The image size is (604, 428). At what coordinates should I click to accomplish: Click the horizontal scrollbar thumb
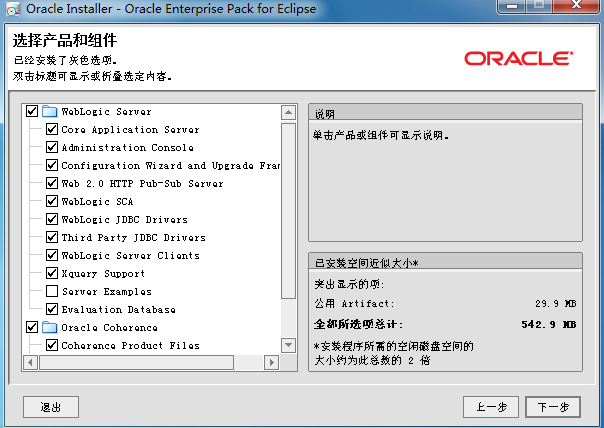pyautogui.click(x=136, y=362)
